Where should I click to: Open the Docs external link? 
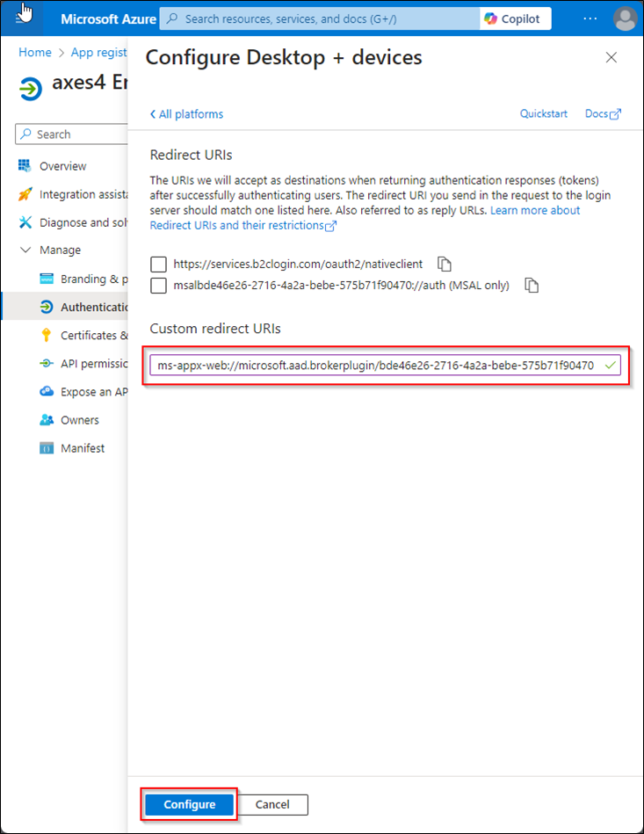pyautogui.click(x=603, y=113)
